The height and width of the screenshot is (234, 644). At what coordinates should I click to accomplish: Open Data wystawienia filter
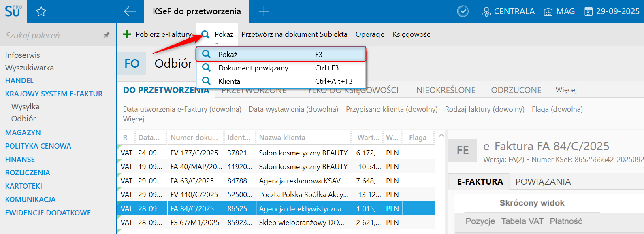pyautogui.click(x=293, y=109)
